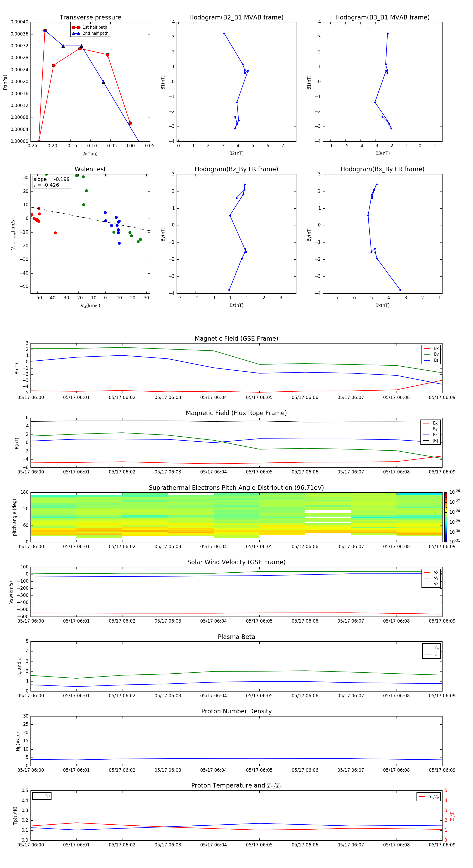Screen dimensions: 473x868
Task: Click the 'Vsw(km/s)' axis label
Action: pos(11,592)
